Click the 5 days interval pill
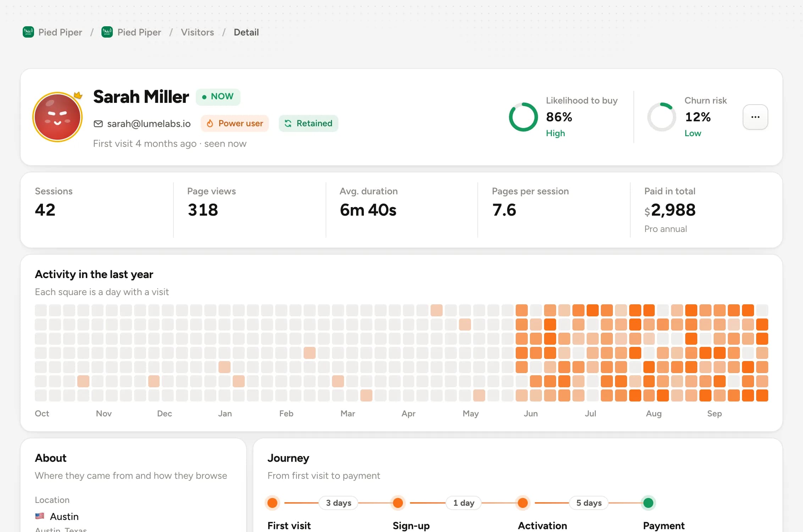The image size is (803, 532). (x=589, y=503)
